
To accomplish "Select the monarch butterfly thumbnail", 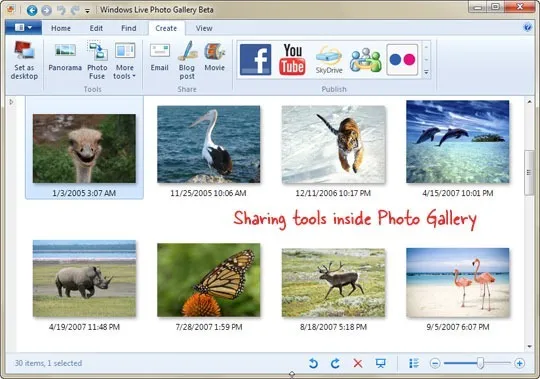I will coord(208,280).
